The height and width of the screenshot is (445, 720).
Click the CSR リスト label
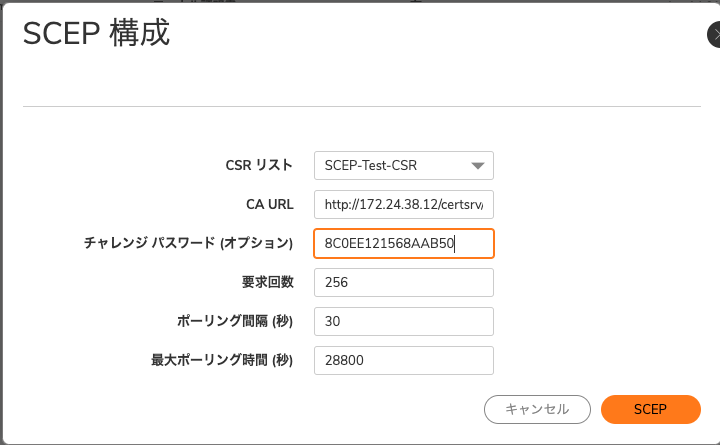click(259, 165)
